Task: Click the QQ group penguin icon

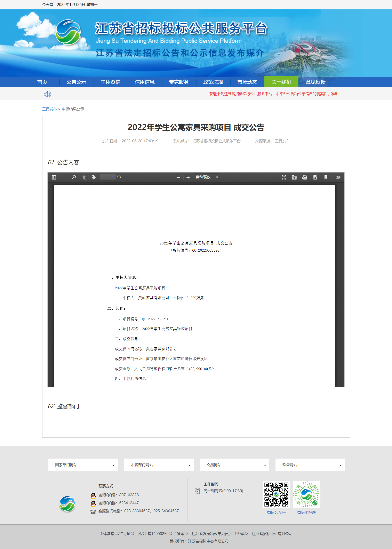Action: [x=93, y=503]
